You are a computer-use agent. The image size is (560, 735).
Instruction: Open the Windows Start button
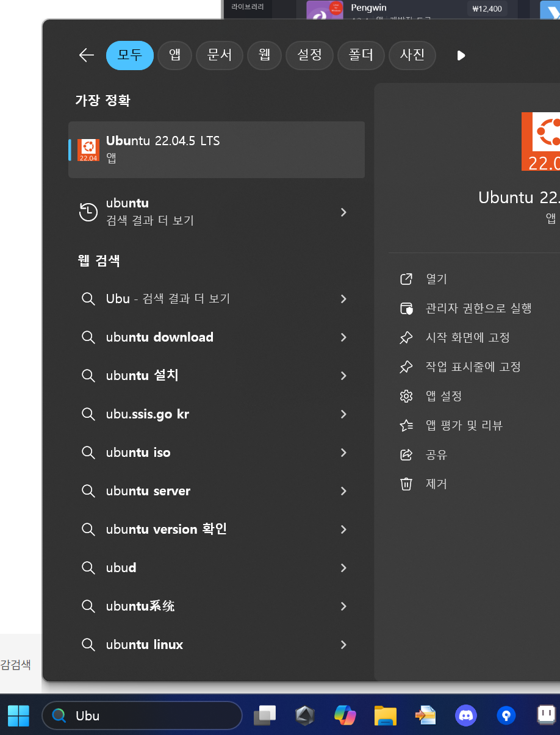coord(18,715)
